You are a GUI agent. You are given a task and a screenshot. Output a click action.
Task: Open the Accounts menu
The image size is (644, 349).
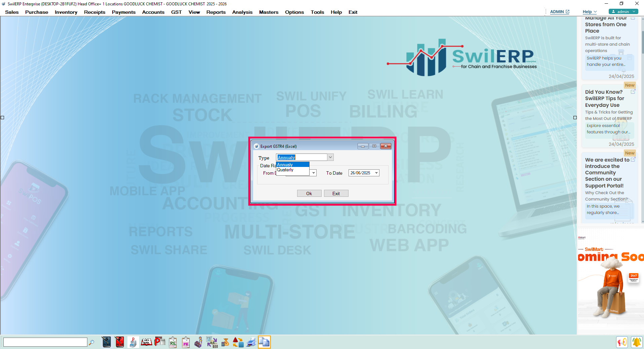click(153, 12)
